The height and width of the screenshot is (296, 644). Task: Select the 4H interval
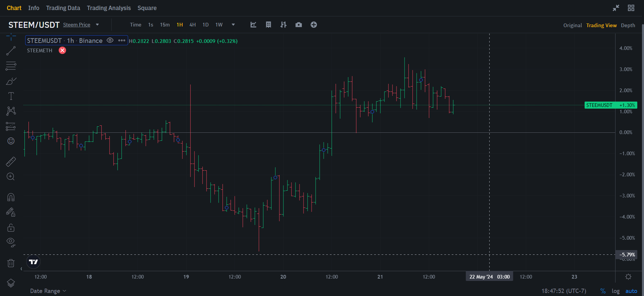[x=193, y=25]
